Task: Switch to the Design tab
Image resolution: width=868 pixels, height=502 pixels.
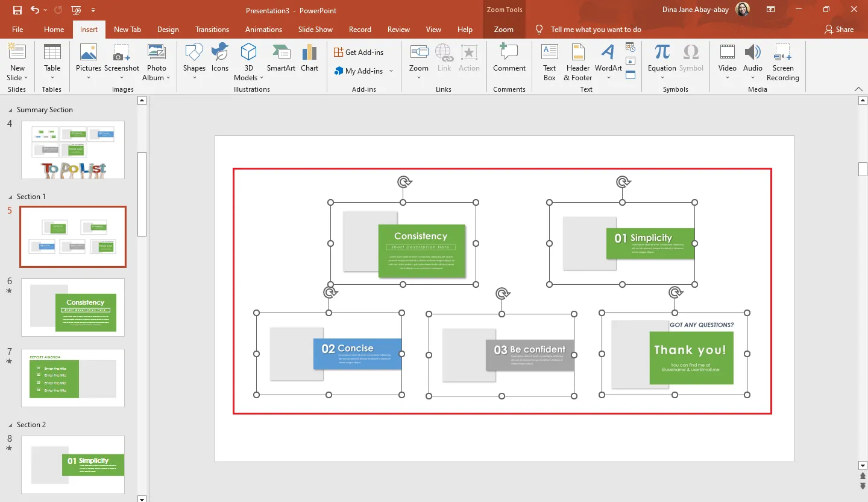Action: 168,30
